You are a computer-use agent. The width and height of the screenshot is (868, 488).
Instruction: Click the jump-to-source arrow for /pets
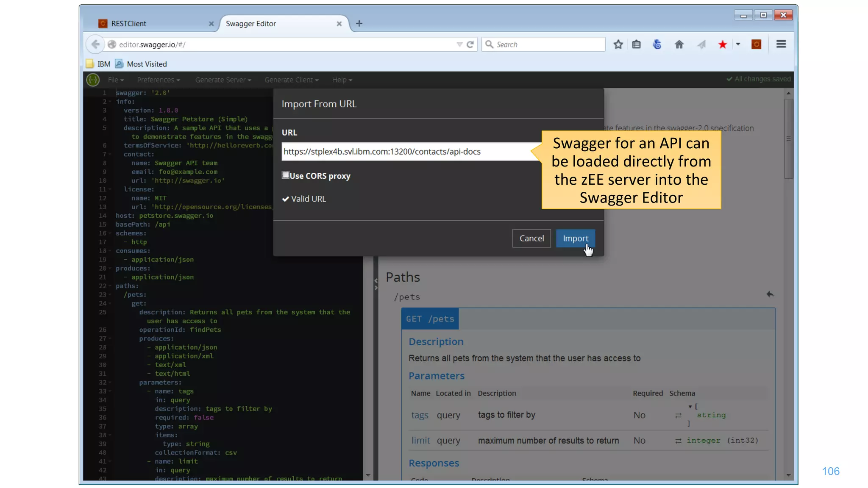(770, 294)
